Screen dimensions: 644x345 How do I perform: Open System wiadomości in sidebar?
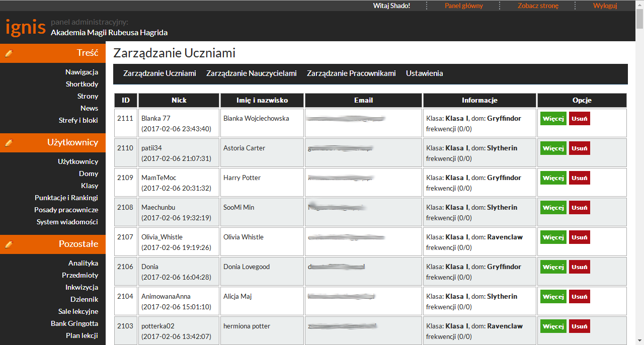[67, 222]
